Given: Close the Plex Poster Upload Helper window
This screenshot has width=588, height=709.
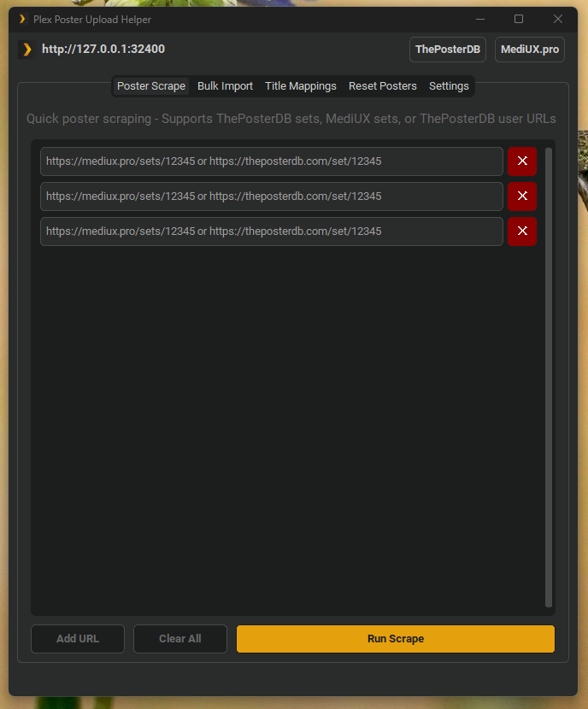Looking at the screenshot, I should click(558, 19).
